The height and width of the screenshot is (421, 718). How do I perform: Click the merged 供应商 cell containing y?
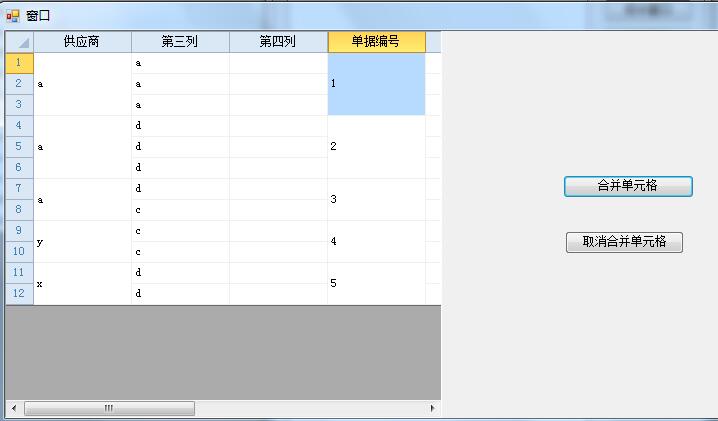(x=82, y=242)
